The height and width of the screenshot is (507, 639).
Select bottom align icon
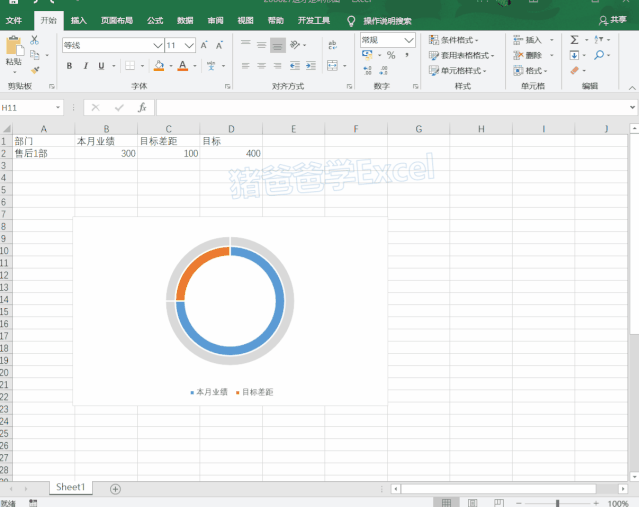pos(278,45)
